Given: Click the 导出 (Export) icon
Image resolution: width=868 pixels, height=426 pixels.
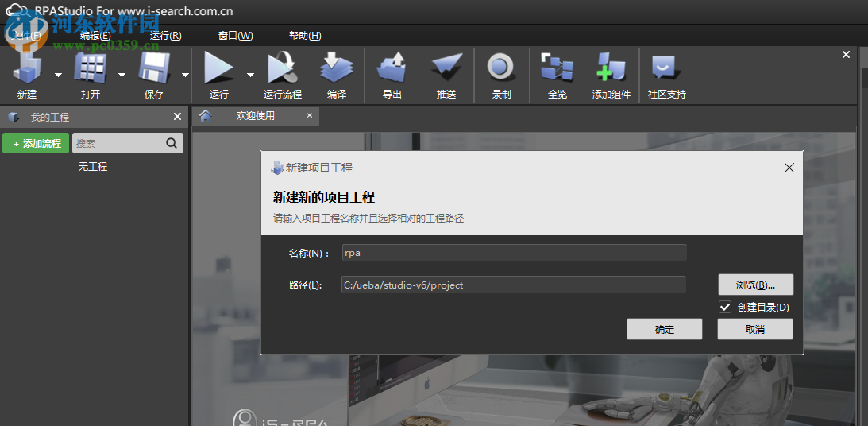Looking at the screenshot, I should click(x=392, y=68).
